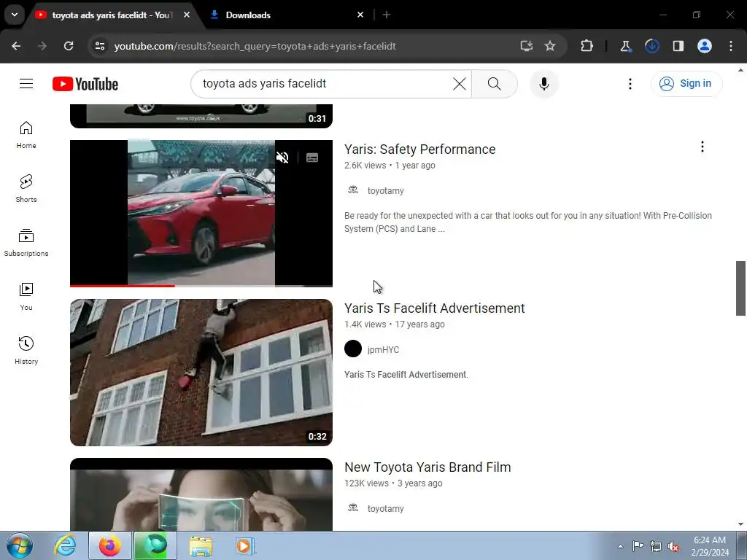This screenshot has width=747, height=560.
Task: Click the page vertical scrollbar thumb
Action: (x=740, y=288)
